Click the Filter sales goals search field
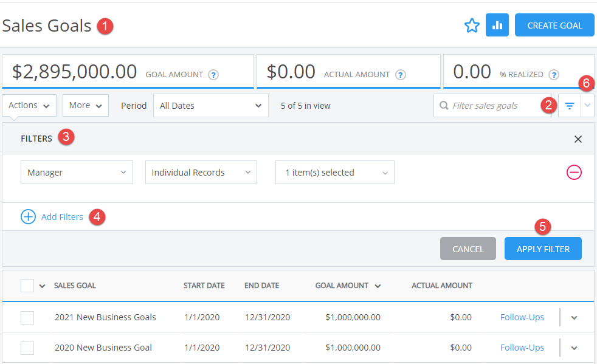Screen dimensions: 597x364 (x=492, y=106)
